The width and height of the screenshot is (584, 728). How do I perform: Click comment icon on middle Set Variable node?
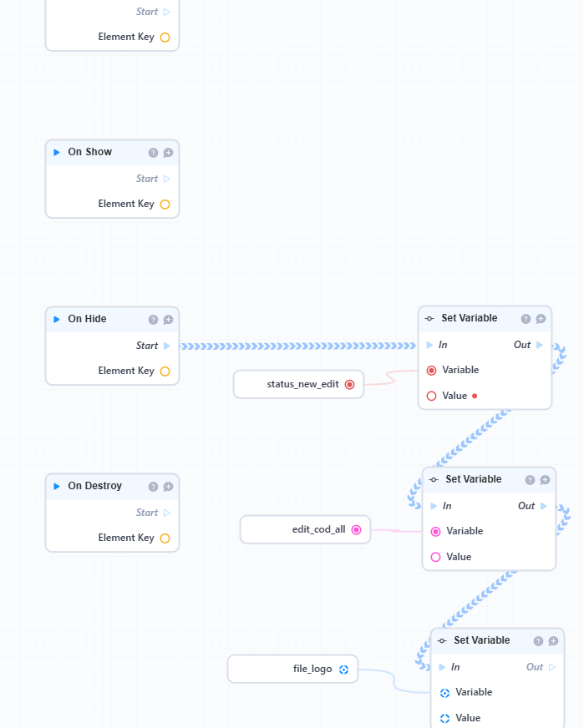tap(545, 480)
